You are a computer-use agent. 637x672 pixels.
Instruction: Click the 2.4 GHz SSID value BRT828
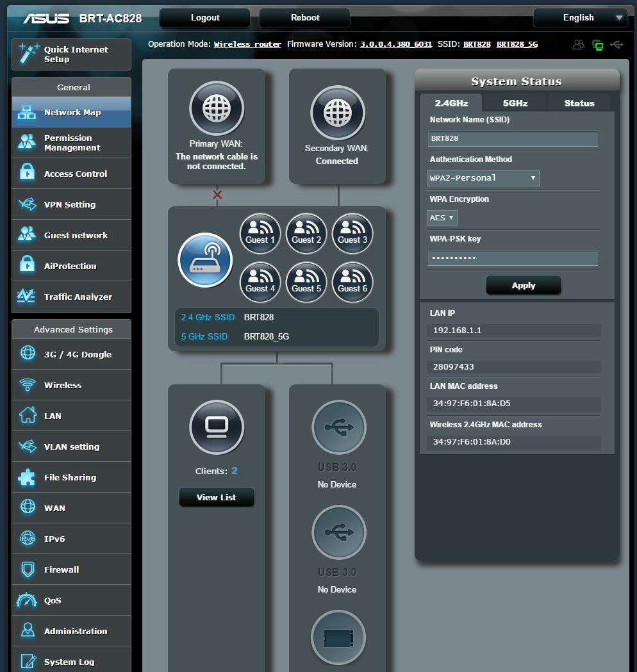coord(258,317)
